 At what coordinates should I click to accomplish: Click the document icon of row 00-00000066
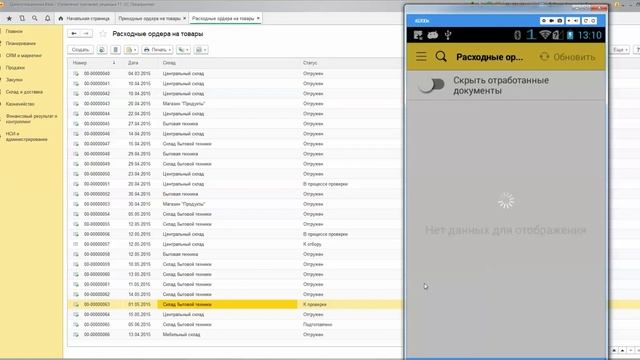[76, 335]
